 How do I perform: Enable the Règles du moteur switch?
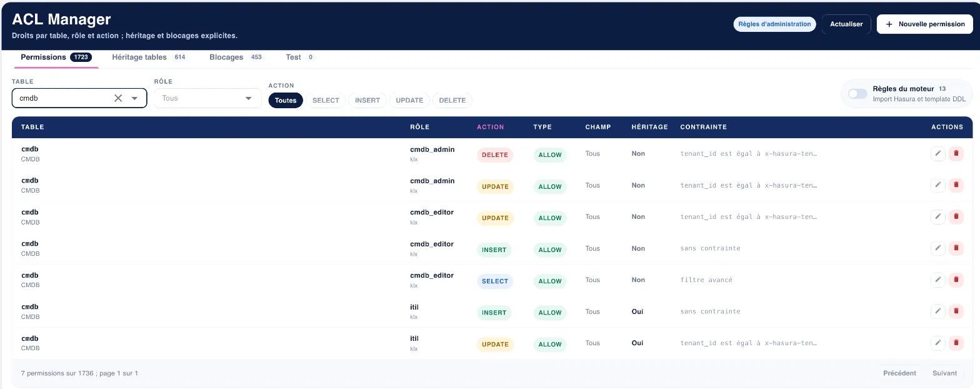pyautogui.click(x=857, y=94)
